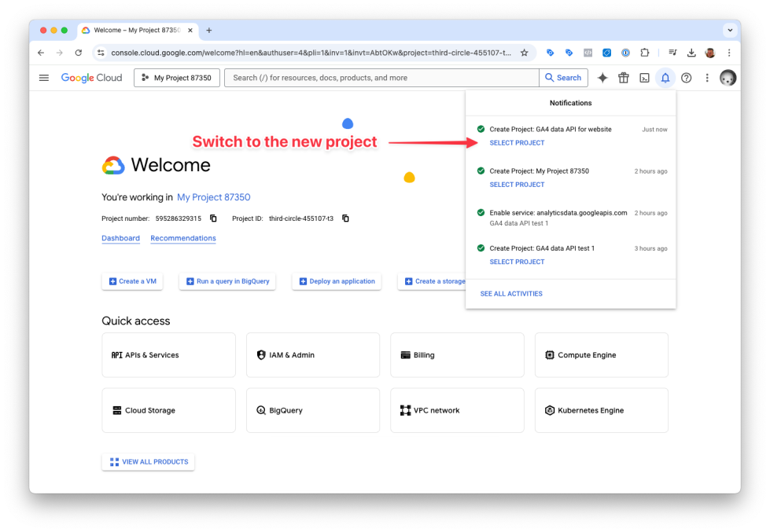The width and height of the screenshot is (770, 532).
Task: Open My Project 87350 link in welcome text
Action: [214, 197]
